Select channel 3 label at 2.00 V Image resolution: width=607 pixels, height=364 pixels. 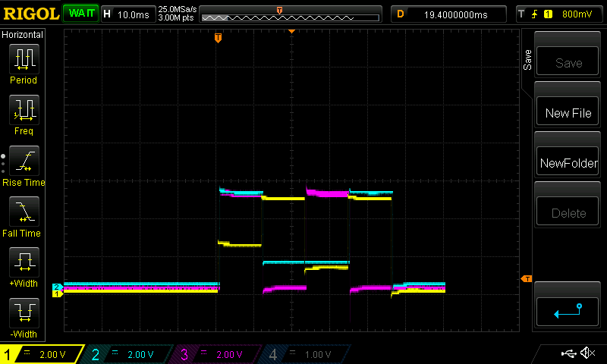pos(217,354)
